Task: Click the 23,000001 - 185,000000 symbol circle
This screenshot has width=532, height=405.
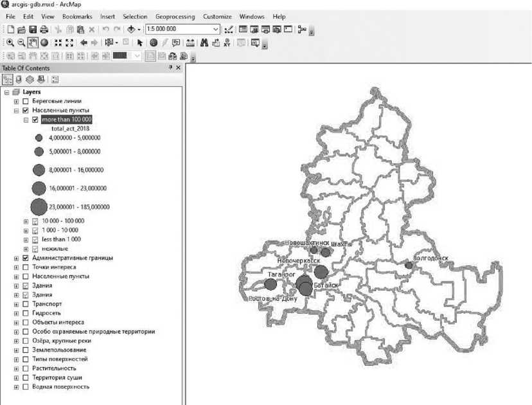Action: [x=39, y=207]
